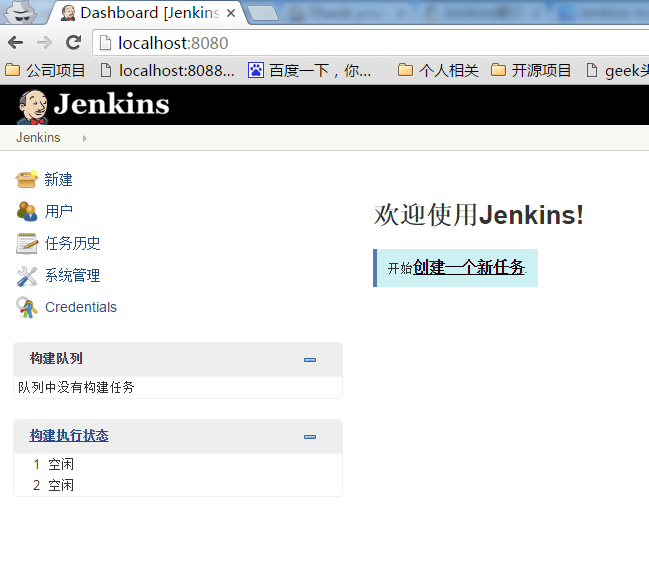Click the 构建队列 panel title
Viewport: 649px width, 561px height.
(56, 359)
